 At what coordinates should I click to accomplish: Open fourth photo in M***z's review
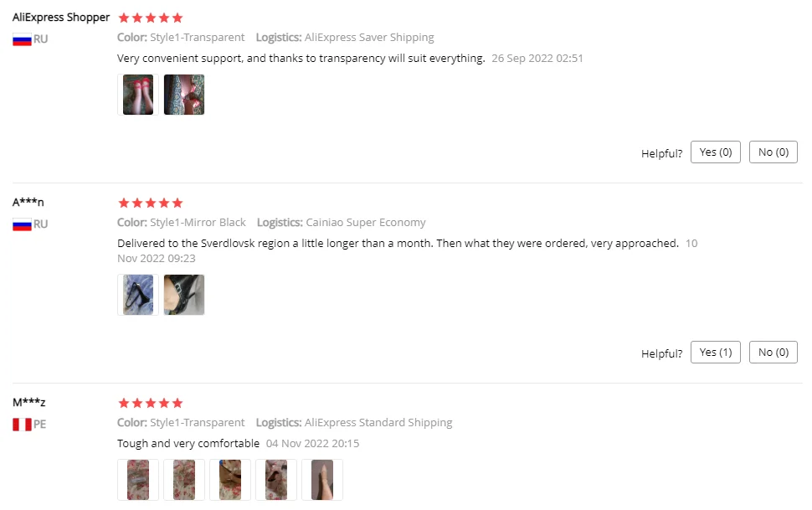pos(276,480)
